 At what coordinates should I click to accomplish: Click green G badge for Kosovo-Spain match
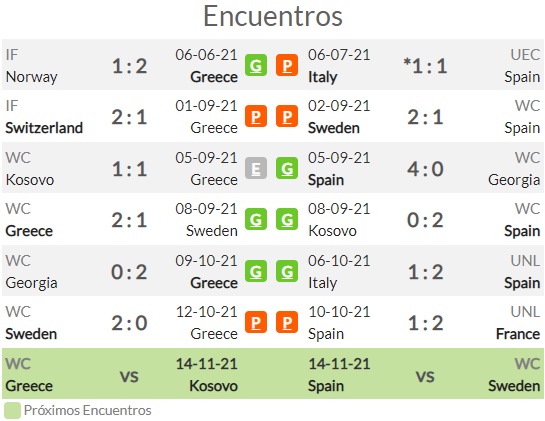(x=287, y=219)
